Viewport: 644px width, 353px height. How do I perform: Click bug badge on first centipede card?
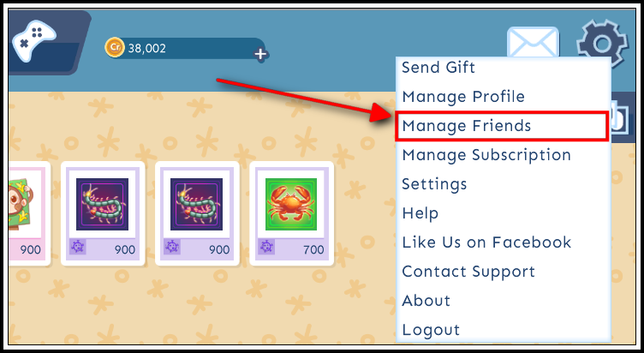tap(78, 247)
